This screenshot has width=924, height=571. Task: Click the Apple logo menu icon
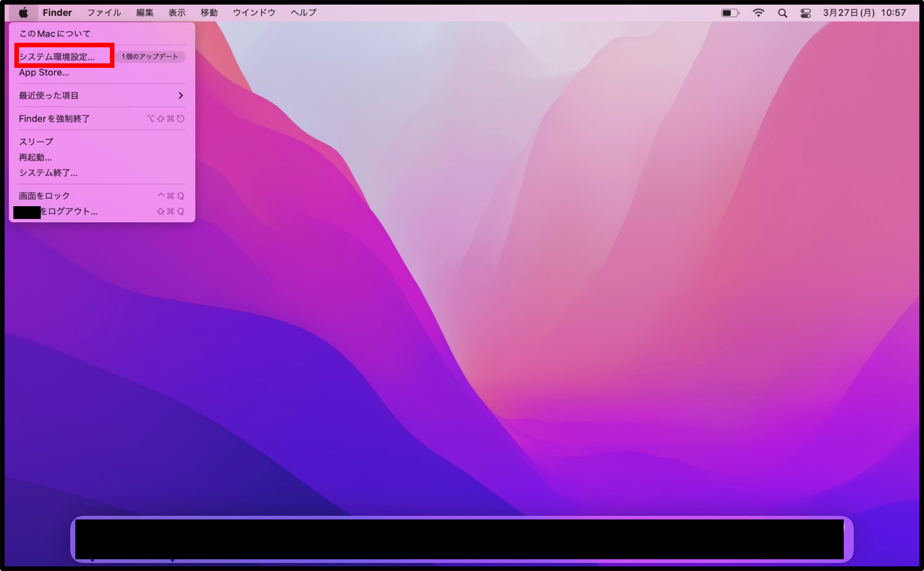(x=23, y=13)
